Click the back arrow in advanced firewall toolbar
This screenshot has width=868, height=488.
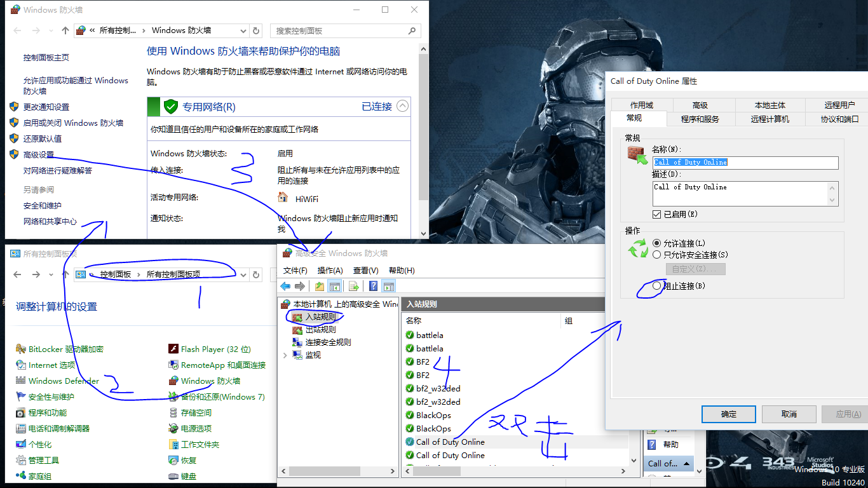[285, 286]
